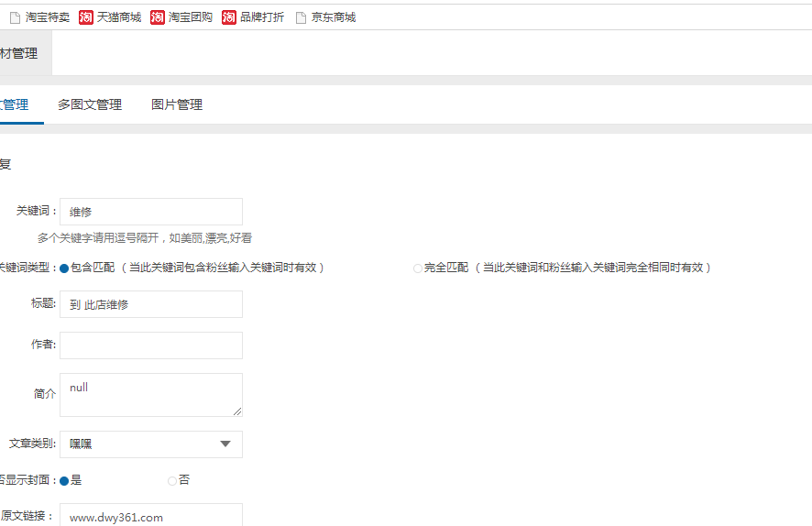Open the 品牌打折 bookmark

(253, 17)
